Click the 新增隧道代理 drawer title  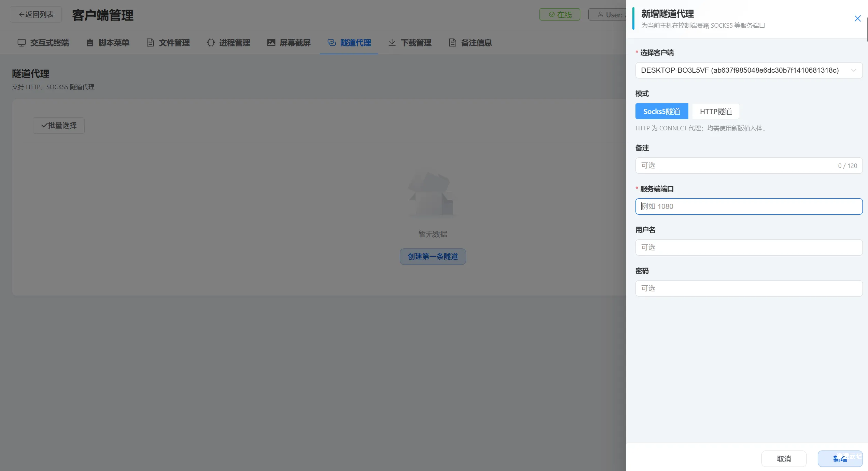coord(667,14)
